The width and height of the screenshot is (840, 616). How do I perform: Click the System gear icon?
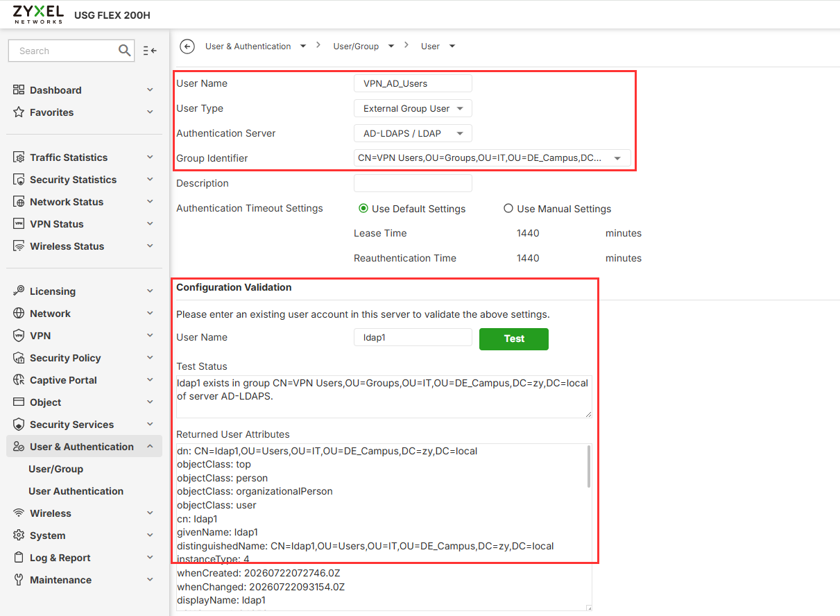[x=19, y=536]
